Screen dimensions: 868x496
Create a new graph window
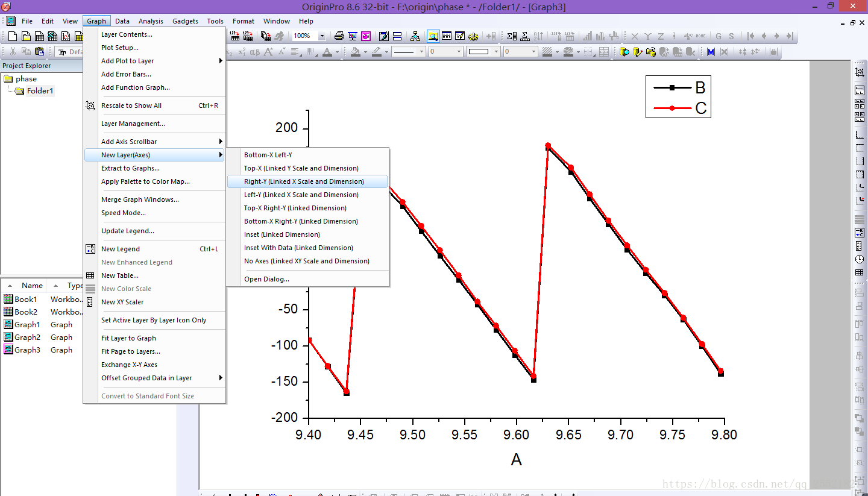[66, 36]
